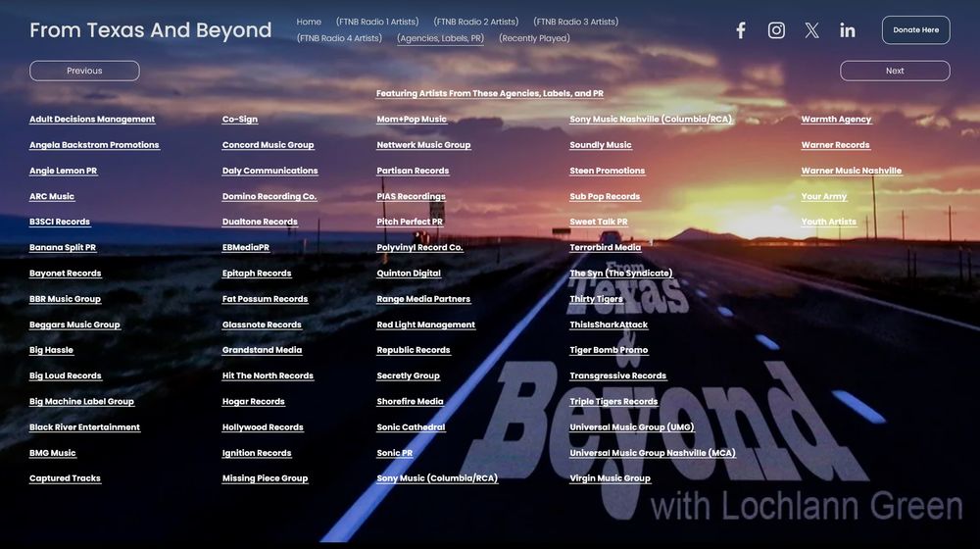The height and width of the screenshot is (549, 980).
Task: Visit the Red Light Management link
Action: [425, 324]
